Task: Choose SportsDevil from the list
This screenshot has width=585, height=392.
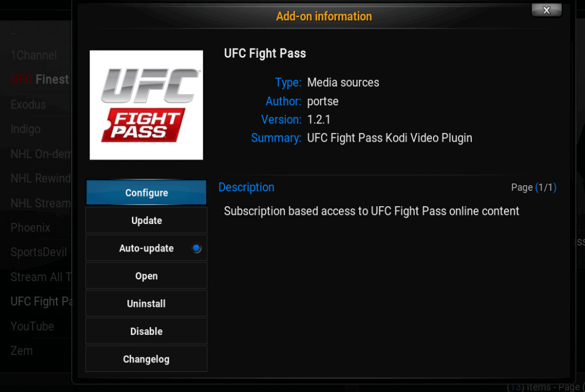Action: click(39, 252)
